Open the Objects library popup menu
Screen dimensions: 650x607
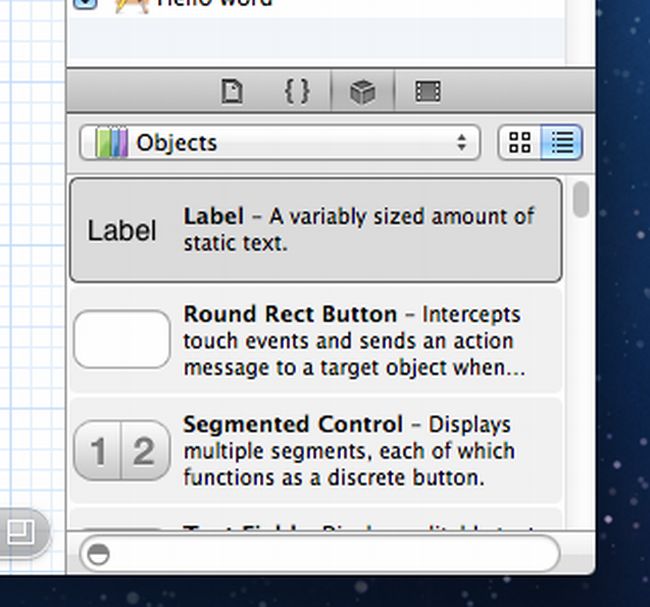(x=279, y=143)
